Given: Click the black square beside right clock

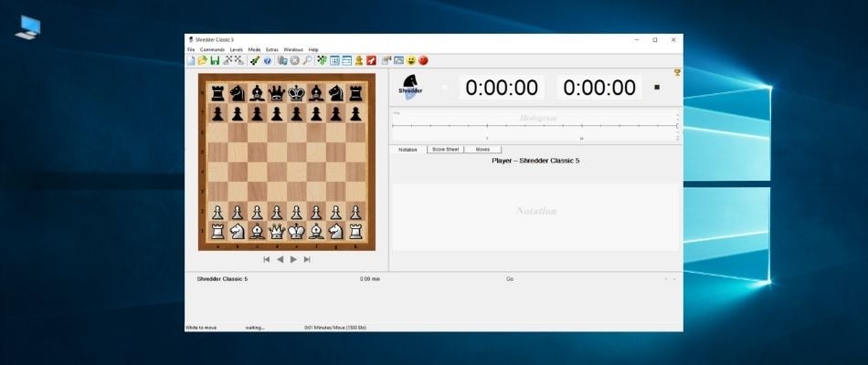Looking at the screenshot, I should click(x=657, y=87).
